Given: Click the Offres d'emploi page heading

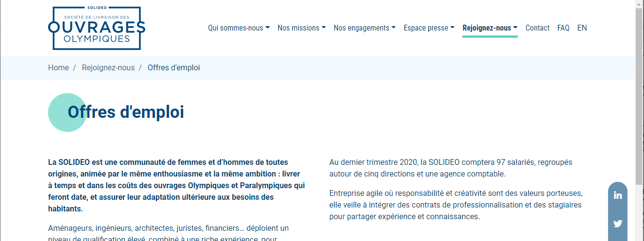Looking at the screenshot, I should 126,112.
